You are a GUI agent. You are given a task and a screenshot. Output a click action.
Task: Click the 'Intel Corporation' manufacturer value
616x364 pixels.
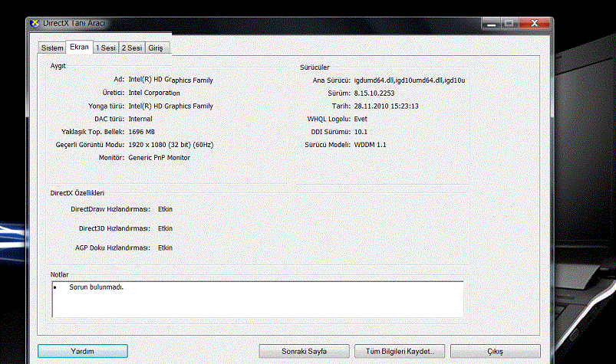(154, 93)
